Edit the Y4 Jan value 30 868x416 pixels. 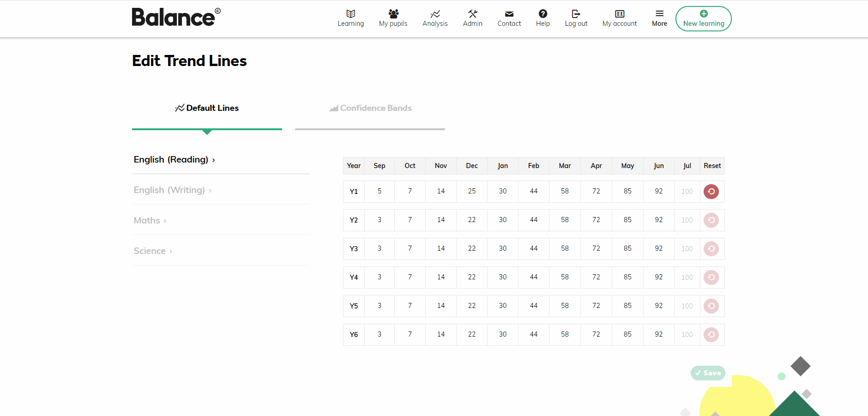[503, 277]
